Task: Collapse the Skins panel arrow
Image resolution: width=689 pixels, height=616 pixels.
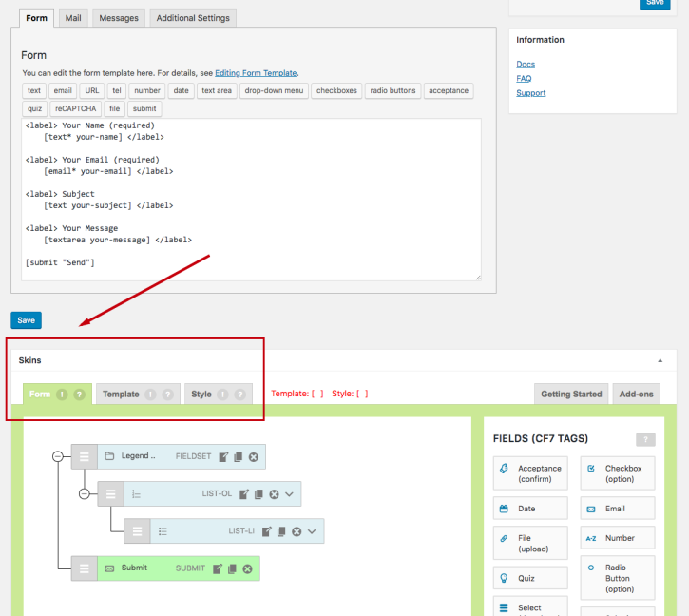Action: 660,361
